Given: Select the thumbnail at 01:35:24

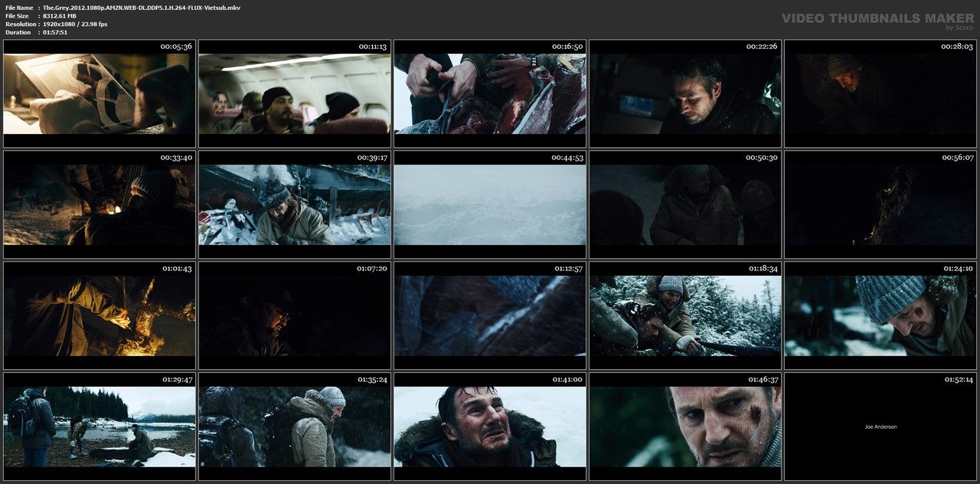Looking at the screenshot, I should pos(295,427).
